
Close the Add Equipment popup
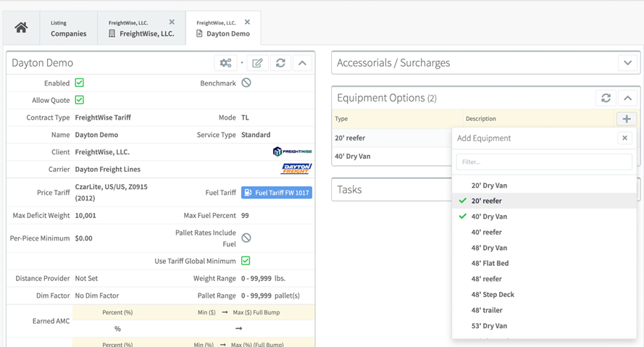tap(624, 138)
